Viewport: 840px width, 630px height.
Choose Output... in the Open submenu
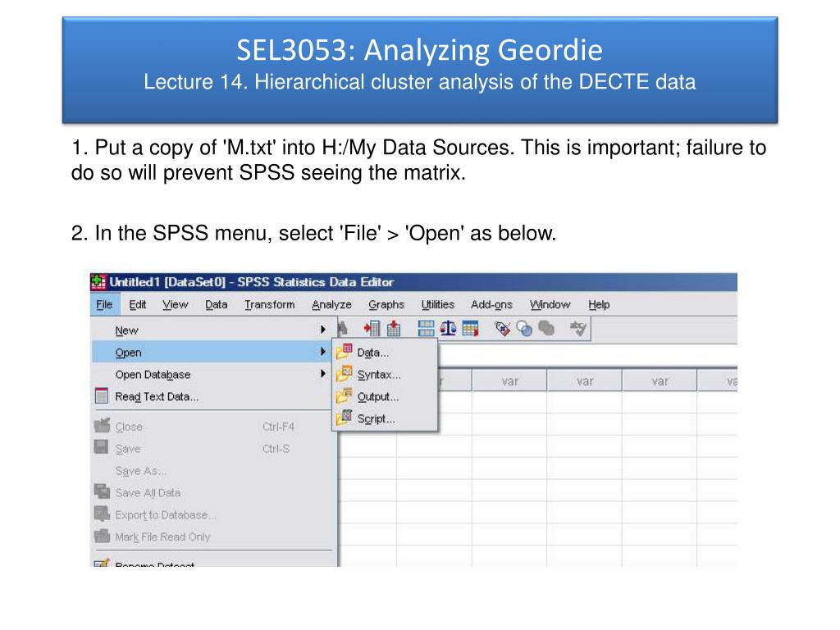(385, 396)
